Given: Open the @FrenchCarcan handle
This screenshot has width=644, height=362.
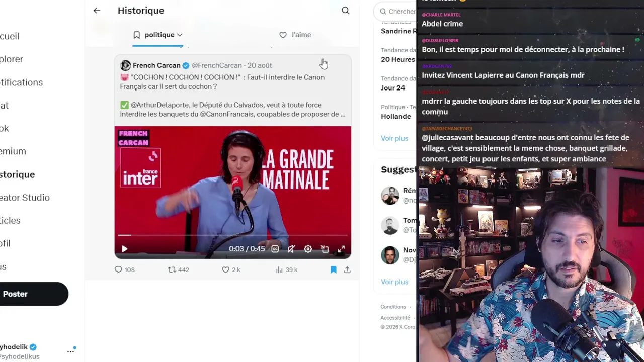Looking at the screenshot, I should 217,65.
